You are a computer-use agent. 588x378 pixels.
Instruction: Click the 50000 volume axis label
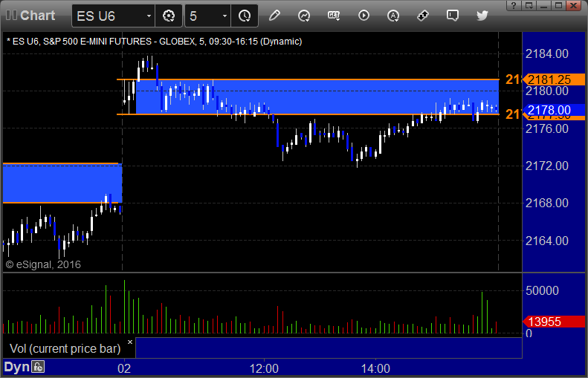point(542,290)
